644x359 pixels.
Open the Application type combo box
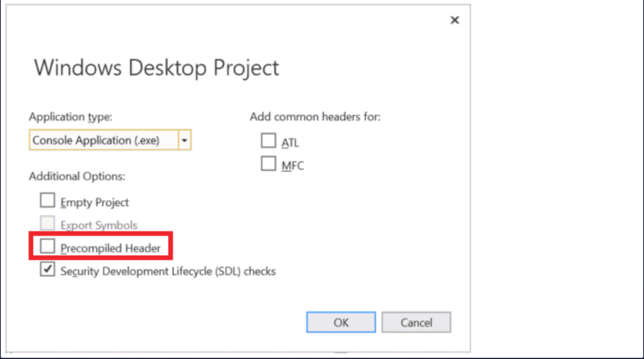pos(103,140)
